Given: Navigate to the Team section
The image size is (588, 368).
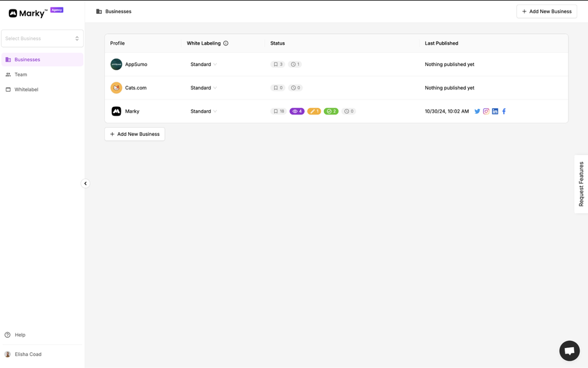Looking at the screenshot, I should (x=21, y=74).
